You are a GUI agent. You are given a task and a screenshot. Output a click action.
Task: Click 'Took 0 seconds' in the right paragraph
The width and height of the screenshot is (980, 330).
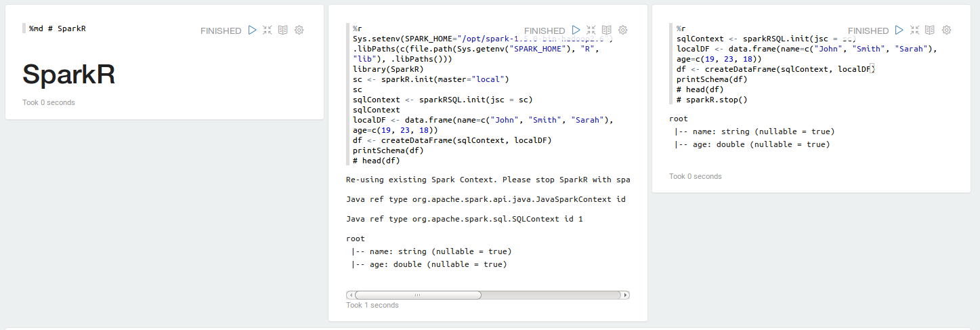tap(696, 177)
